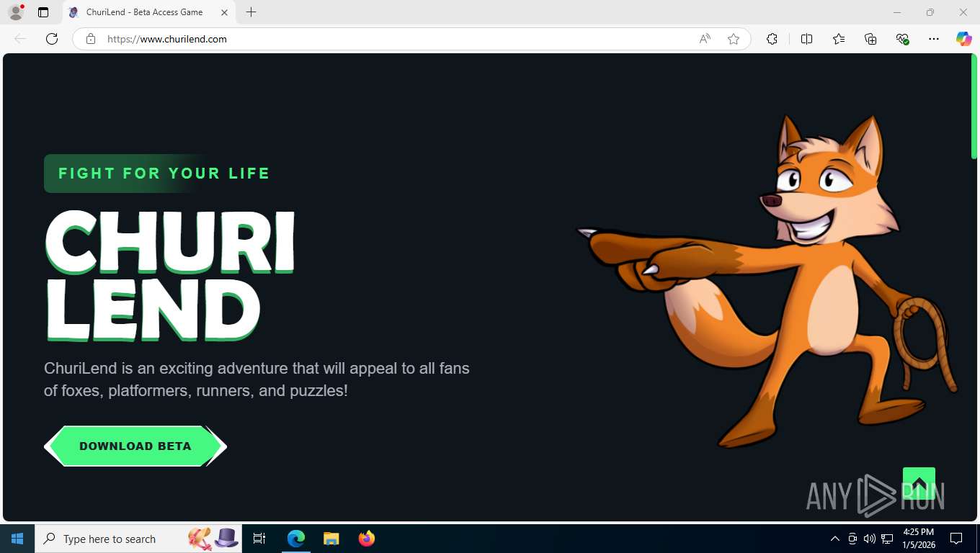
Task: Open the notification center icon
Action: pyautogui.click(x=956, y=539)
